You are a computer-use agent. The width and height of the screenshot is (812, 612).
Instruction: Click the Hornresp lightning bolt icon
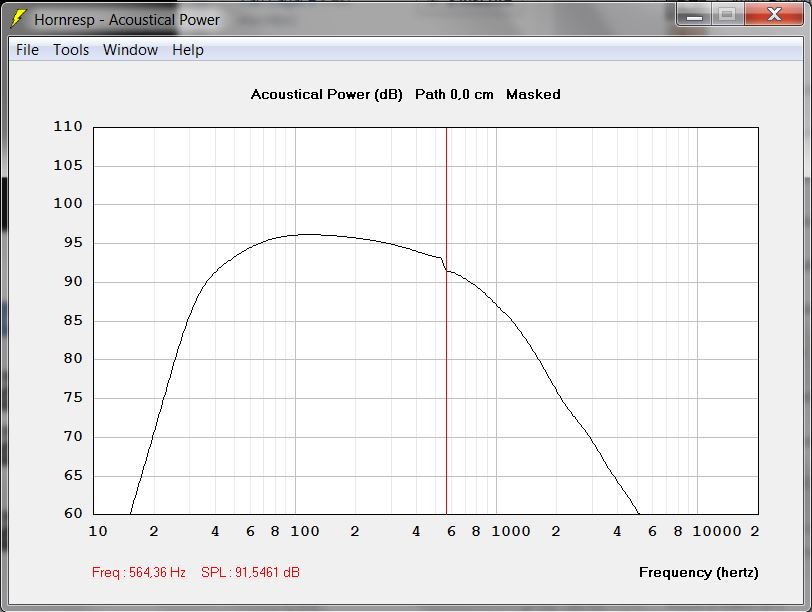coord(18,19)
